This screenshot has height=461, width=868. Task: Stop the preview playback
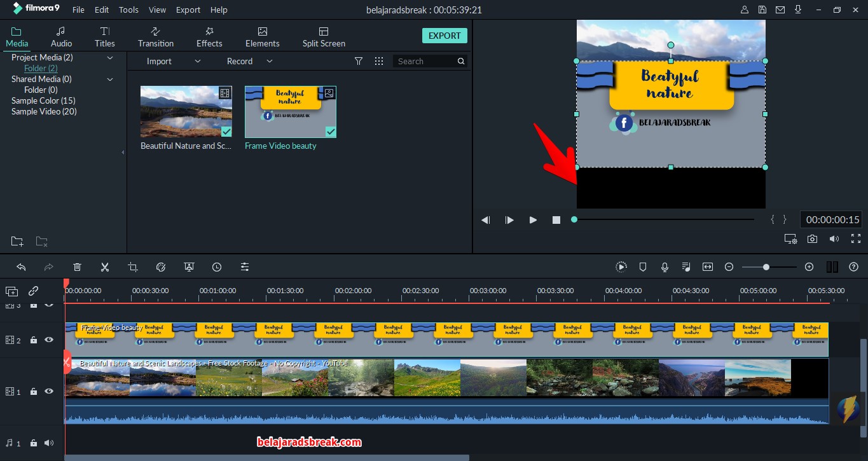[556, 220]
